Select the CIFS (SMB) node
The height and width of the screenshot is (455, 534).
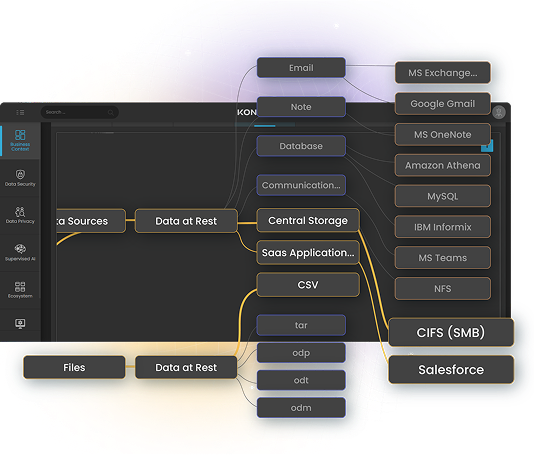pos(451,332)
